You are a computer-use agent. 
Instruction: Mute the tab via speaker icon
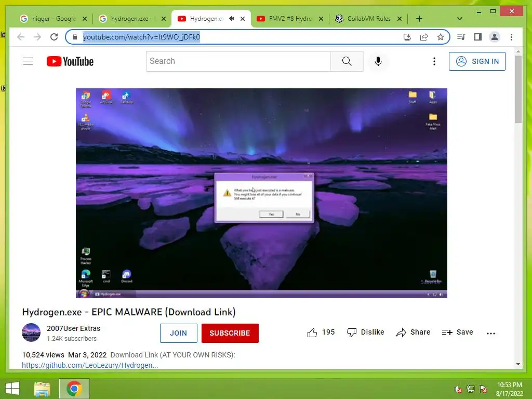pyautogui.click(x=231, y=19)
